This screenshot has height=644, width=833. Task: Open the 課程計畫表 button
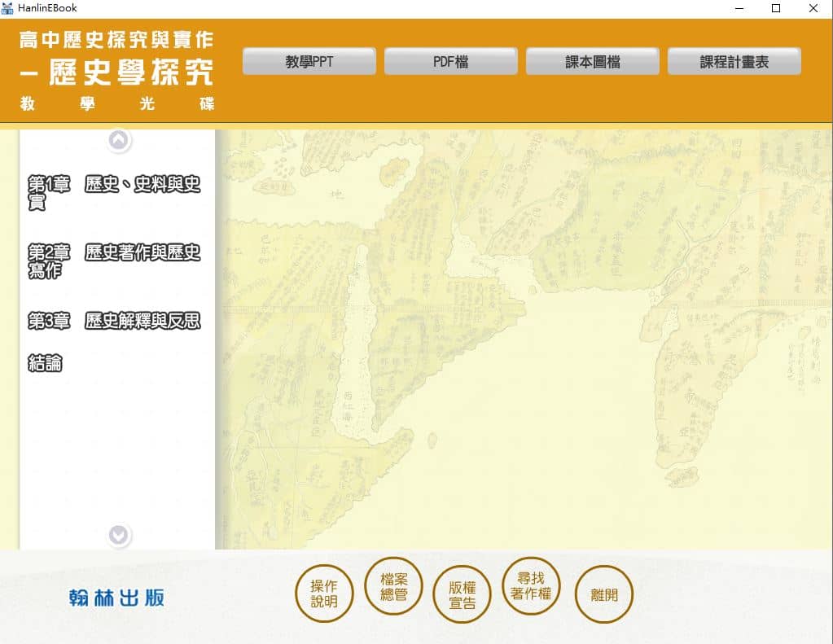tap(734, 62)
